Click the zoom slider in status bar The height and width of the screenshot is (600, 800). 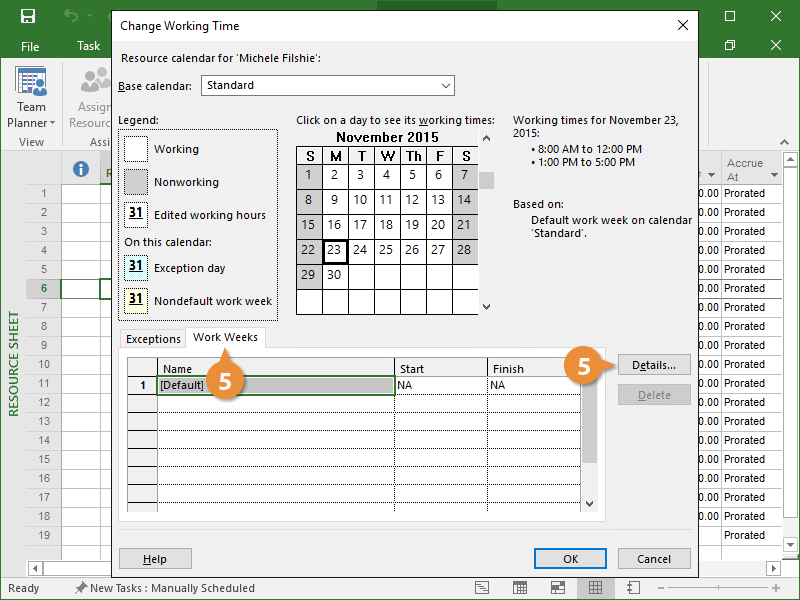(720, 588)
